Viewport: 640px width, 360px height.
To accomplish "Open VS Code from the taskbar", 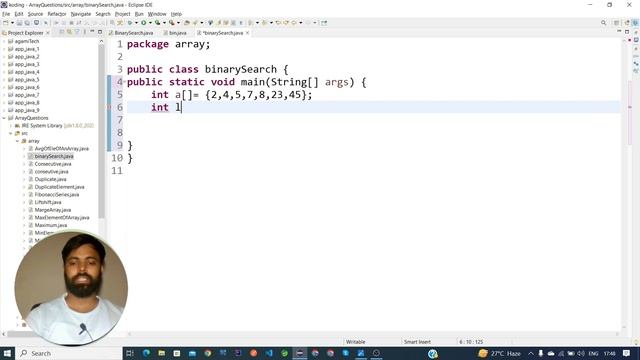I will coord(269,353).
